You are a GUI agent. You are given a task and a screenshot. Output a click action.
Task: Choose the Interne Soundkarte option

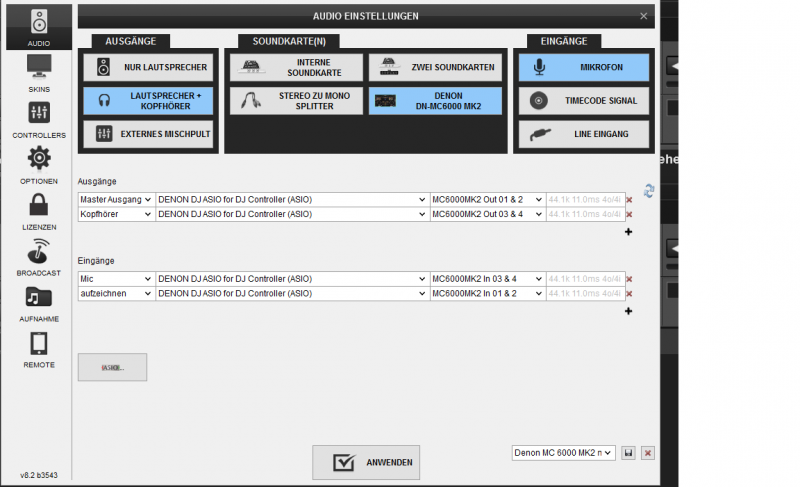tap(294, 68)
